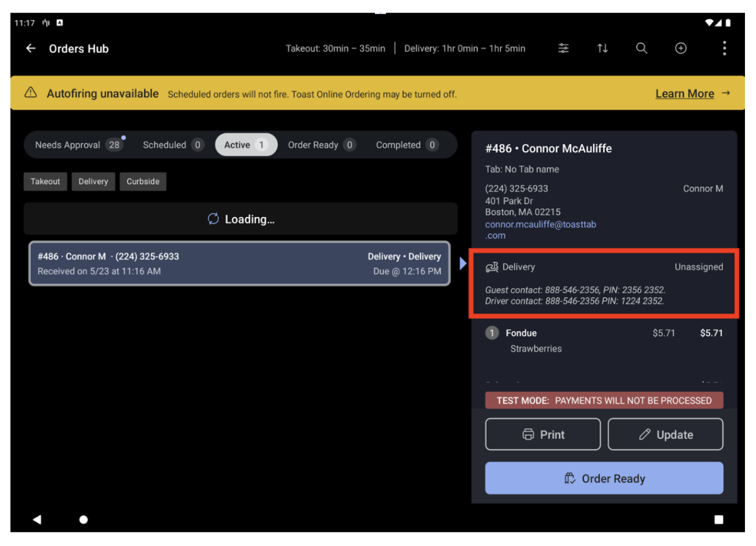Open the three-dot overflow menu
The height and width of the screenshot is (546, 756).
coord(724,48)
